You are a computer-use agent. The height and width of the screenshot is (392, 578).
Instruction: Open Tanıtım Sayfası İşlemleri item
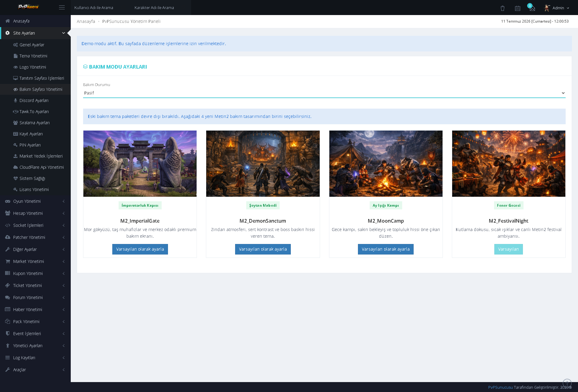point(35,78)
